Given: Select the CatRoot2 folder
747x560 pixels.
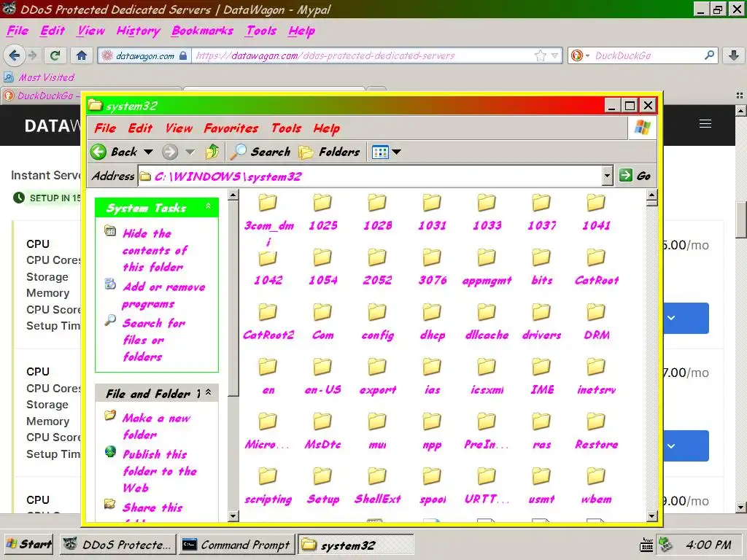Looking at the screenshot, I should (x=268, y=322).
